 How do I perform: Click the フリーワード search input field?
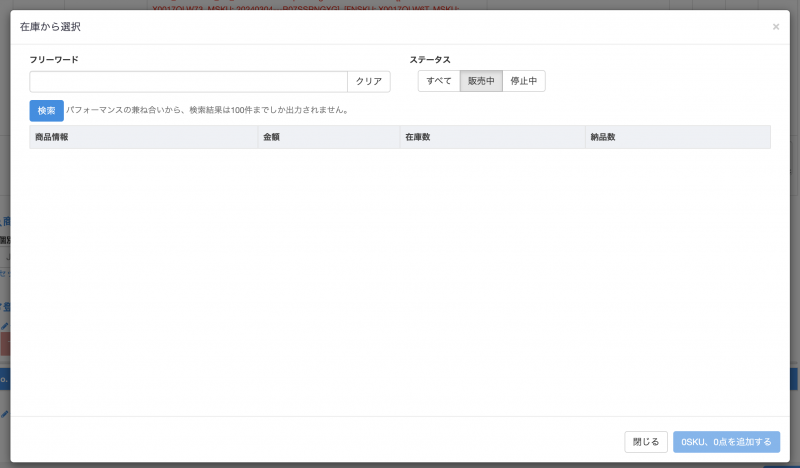pos(188,82)
